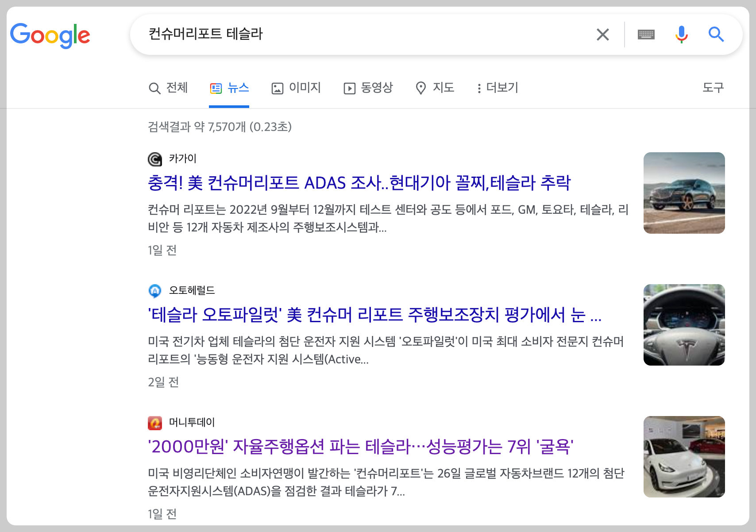This screenshot has width=756, height=532.
Task: Click the 머니투데이 source favicon
Action: [x=155, y=423]
